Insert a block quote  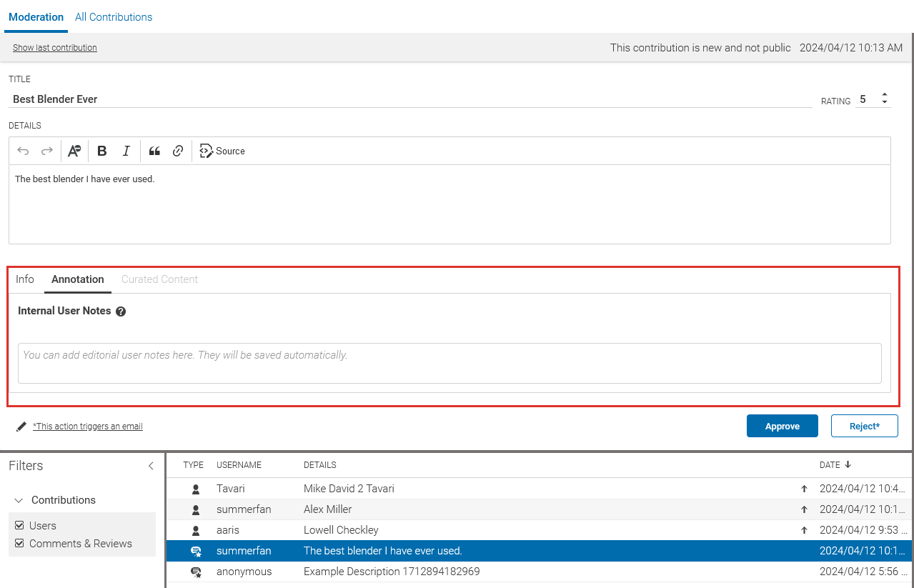pos(154,151)
